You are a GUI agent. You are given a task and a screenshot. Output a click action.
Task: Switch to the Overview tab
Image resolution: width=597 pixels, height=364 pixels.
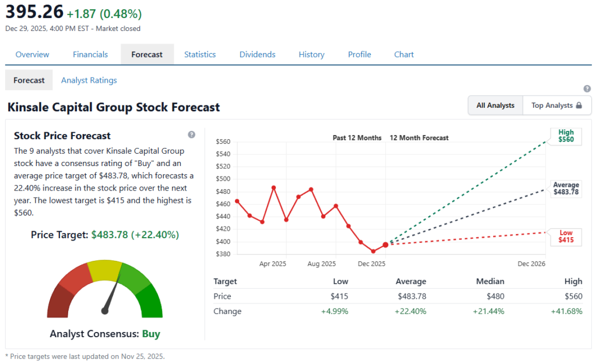point(32,54)
